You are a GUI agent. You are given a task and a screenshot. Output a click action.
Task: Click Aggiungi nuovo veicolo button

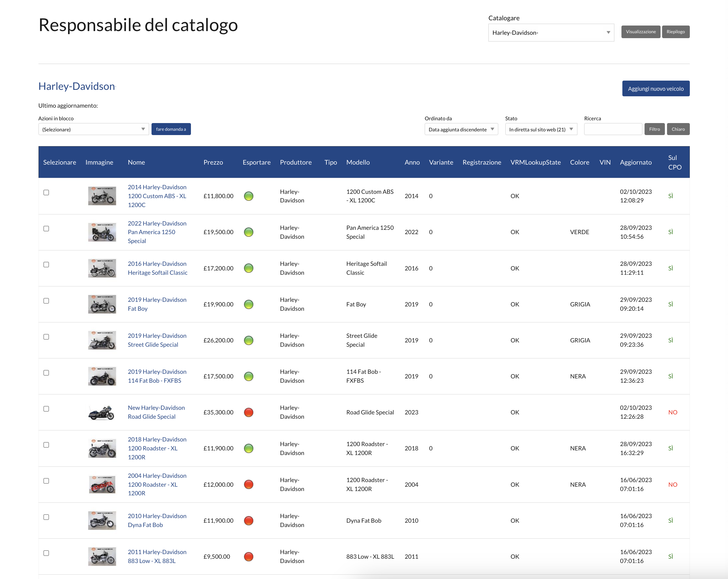pos(655,89)
